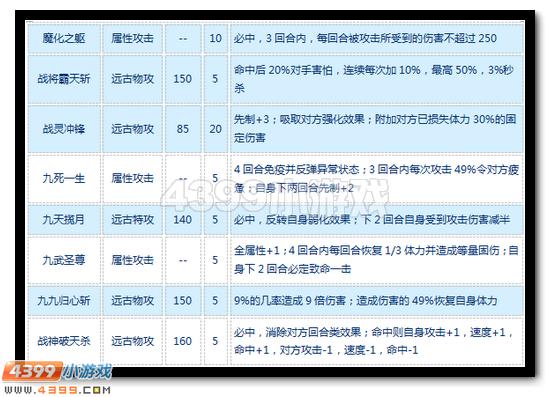Click 远古物攻 in the 九九归心斩 row
Screen dimensions: 550x397
click(133, 301)
